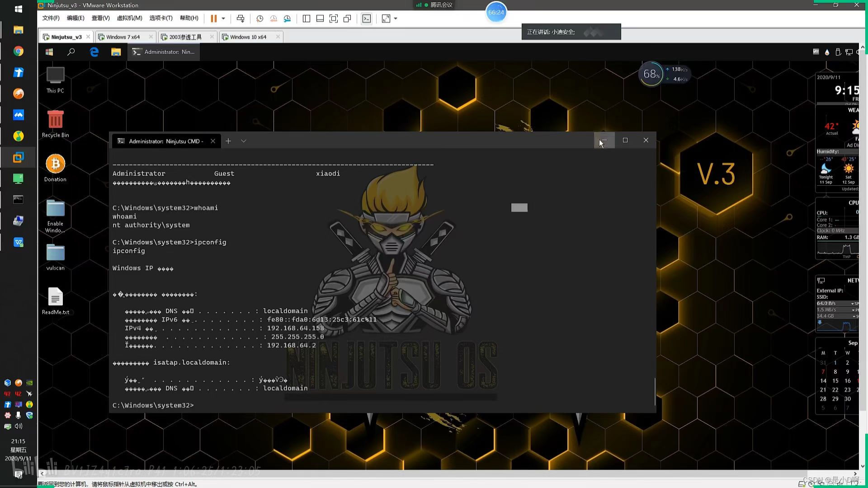Switch to the Windows 7 x64 tab
The height and width of the screenshot is (488, 868).
[x=123, y=37]
